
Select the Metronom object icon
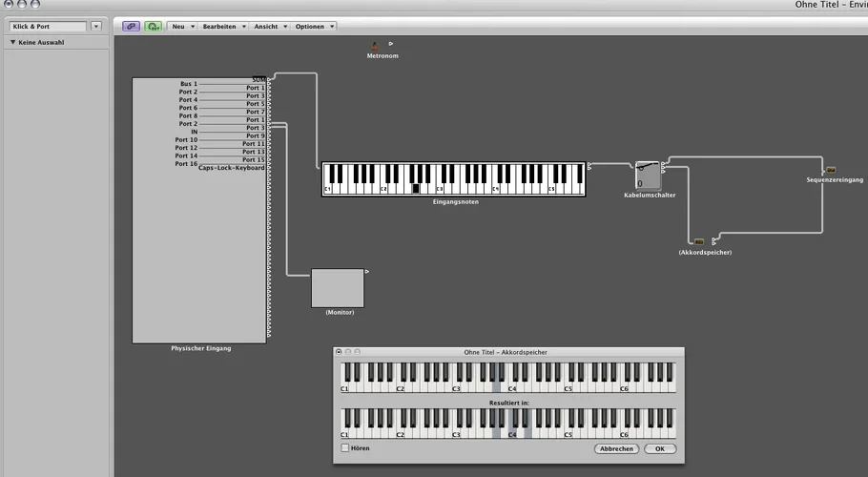pyautogui.click(x=375, y=47)
